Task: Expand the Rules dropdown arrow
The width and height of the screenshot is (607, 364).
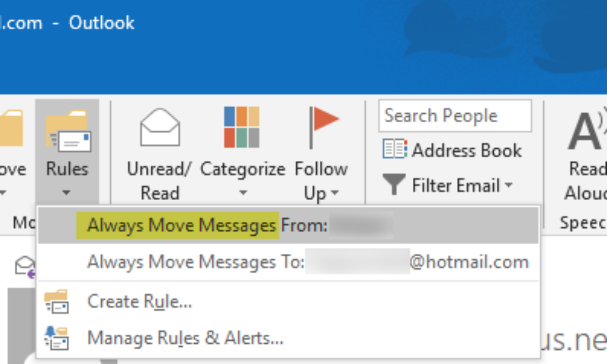Action: point(67,193)
